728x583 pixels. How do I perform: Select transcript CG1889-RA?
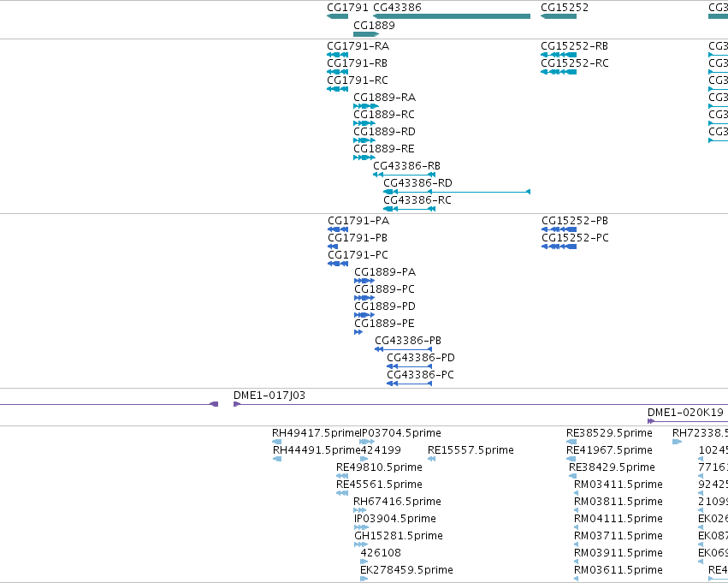pos(384,98)
